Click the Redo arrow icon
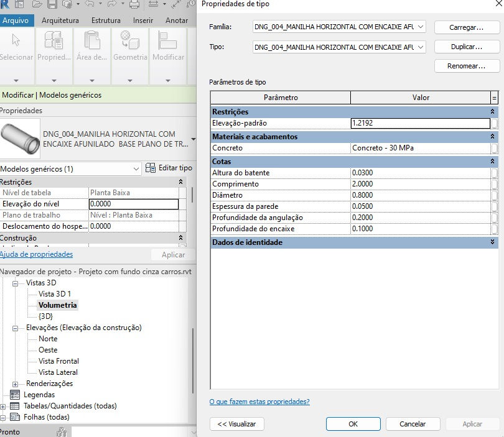This screenshot has height=437, width=504. 112,4
